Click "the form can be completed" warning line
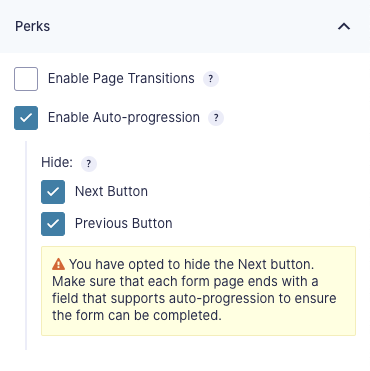Image resolution: width=370 pixels, height=371 pixels. pos(137,315)
